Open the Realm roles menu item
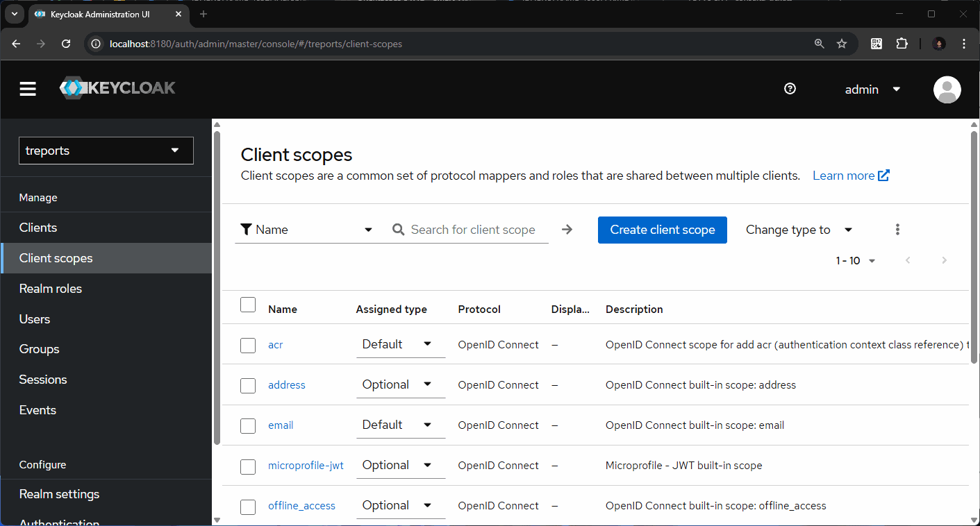Image resolution: width=980 pixels, height=526 pixels. point(51,289)
